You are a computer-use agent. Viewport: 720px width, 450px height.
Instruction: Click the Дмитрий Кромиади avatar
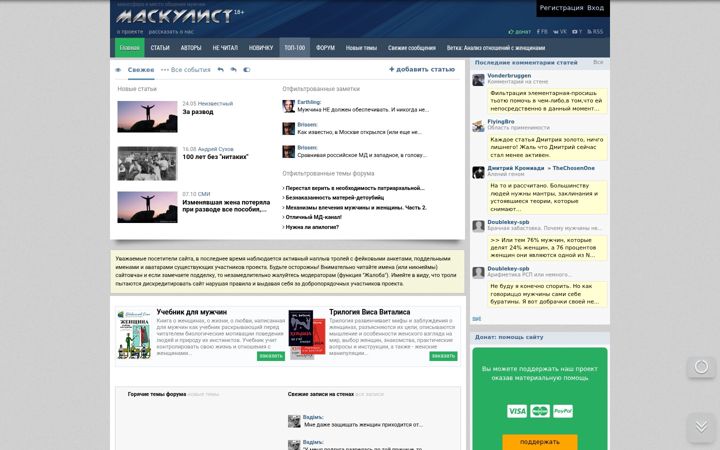[x=478, y=172]
